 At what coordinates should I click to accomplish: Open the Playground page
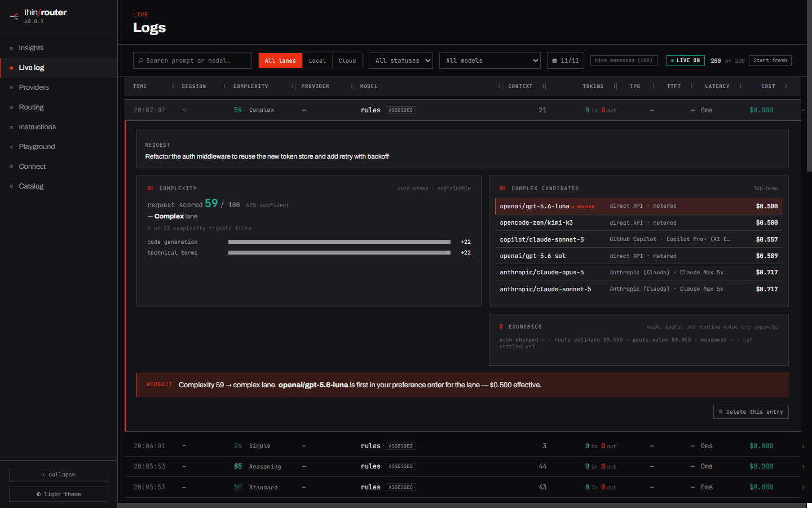pyautogui.click(x=59, y=147)
